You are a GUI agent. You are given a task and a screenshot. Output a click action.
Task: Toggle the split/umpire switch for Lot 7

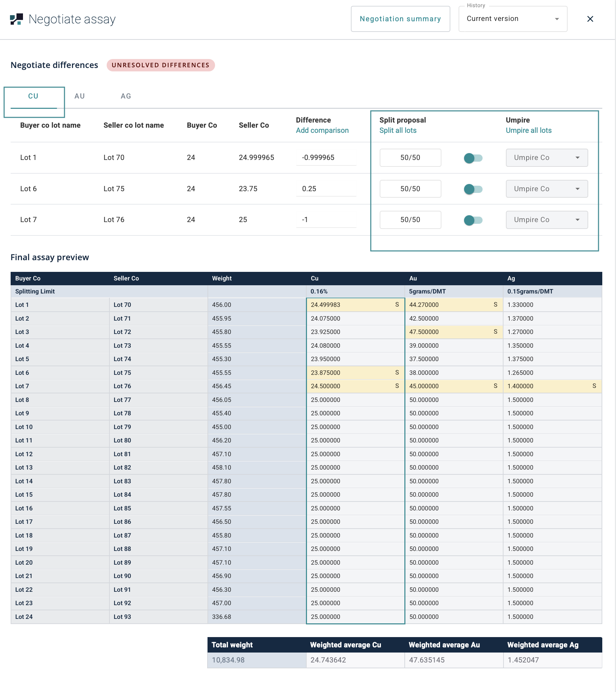[x=473, y=220]
